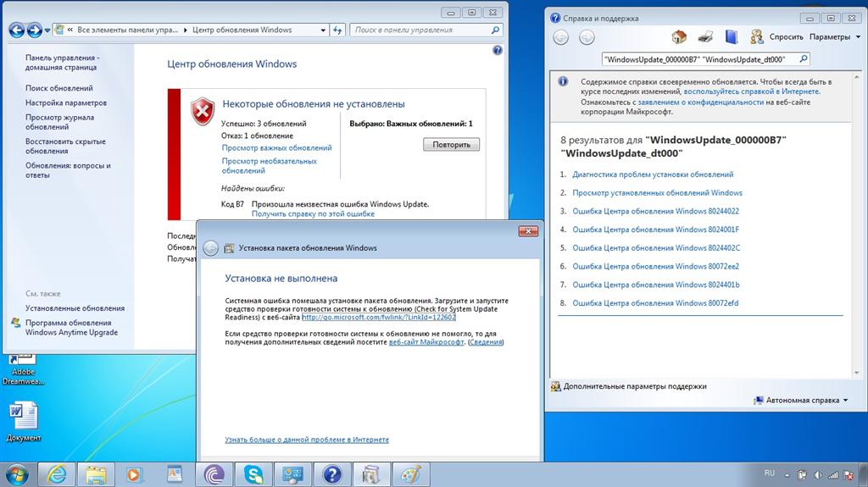Open recent pages dropdown next to navigation arrows
The image size is (868, 487).
coord(47,30)
